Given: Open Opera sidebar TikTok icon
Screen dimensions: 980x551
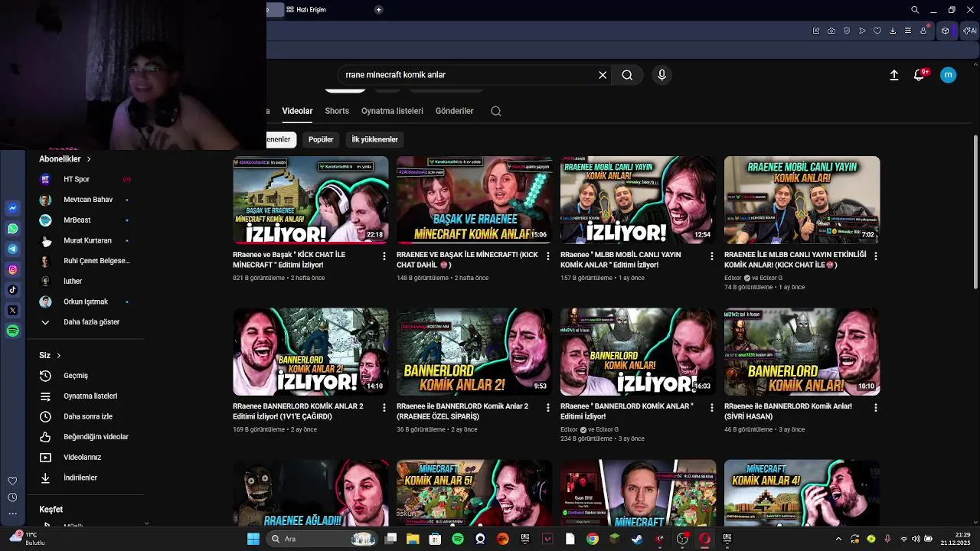Looking at the screenshot, I should click(13, 290).
